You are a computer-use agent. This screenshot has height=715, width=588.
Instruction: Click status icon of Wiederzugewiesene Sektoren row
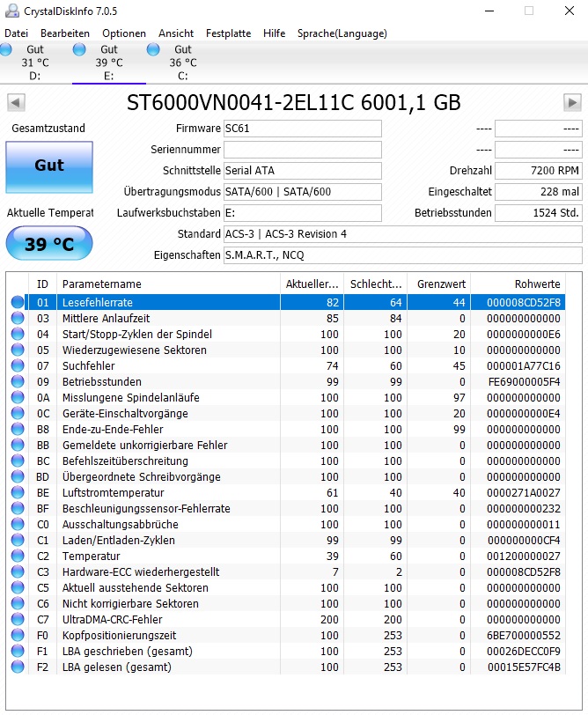point(18,350)
